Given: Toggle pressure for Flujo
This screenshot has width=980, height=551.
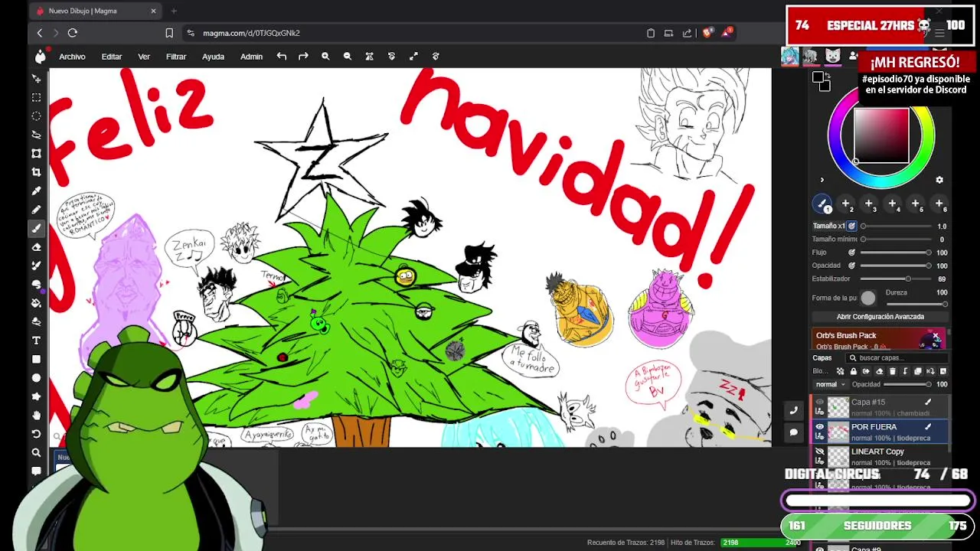Looking at the screenshot, I should pyautogui.click(x=851, y=253).
